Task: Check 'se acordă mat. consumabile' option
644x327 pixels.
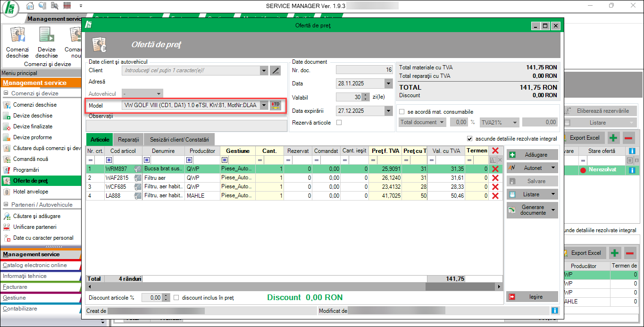Action: [x=402, y=112]
